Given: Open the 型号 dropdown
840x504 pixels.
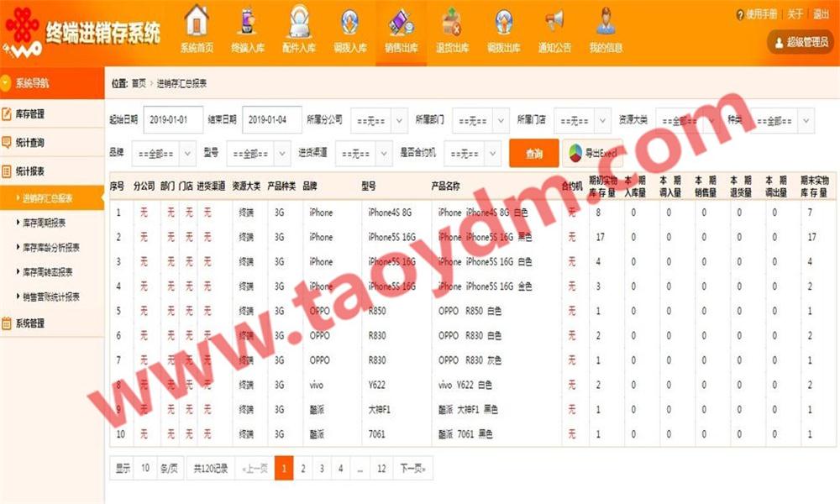Looking at the screenshot, I should pyautogui.click(x=259, y=154).
